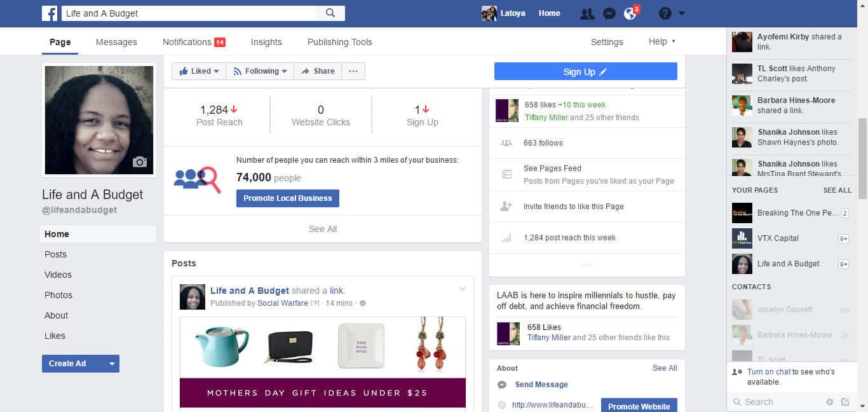This screenshot has width=868, height=412.
Task: Click the chat Search field
Action: pos(776,402)
